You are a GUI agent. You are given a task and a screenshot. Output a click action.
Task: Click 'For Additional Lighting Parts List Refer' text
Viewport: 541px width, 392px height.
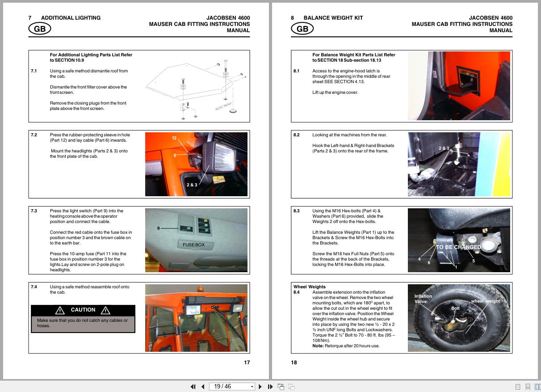pos(91,55)
